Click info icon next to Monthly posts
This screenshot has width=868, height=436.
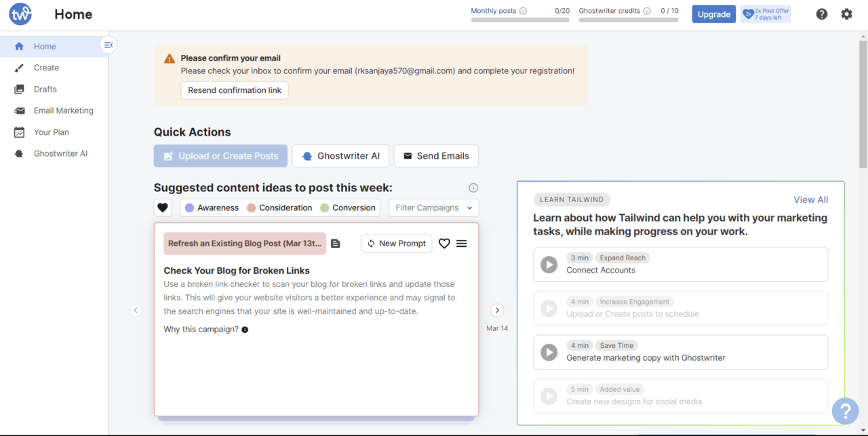[x=523, y=11]
